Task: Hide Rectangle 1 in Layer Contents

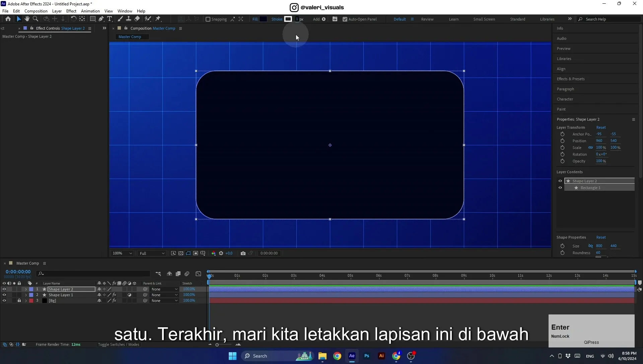Action: (560, 188)
